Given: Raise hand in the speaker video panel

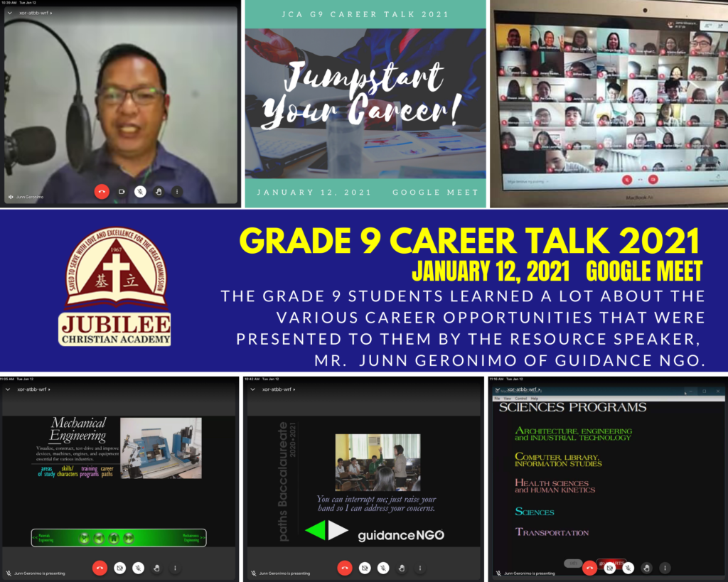Looking at the screenshot, I should pos(159,191).
